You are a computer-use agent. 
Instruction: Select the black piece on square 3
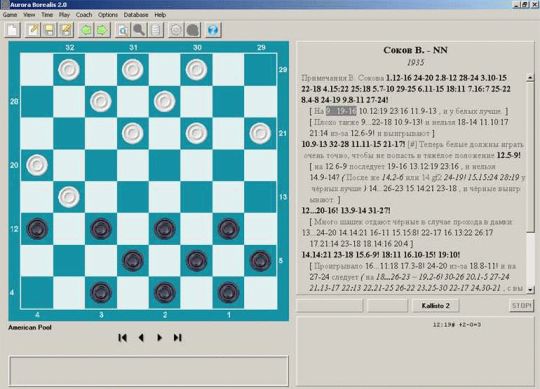coord(101,292)
